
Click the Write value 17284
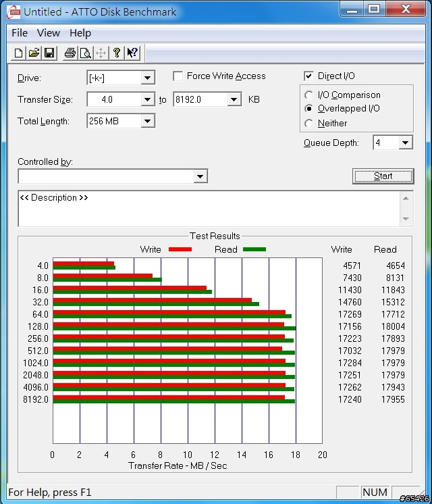pos(350,363)
